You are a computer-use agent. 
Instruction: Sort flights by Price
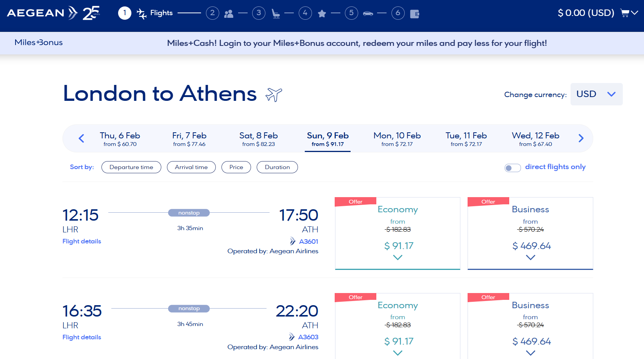(236, 167)
